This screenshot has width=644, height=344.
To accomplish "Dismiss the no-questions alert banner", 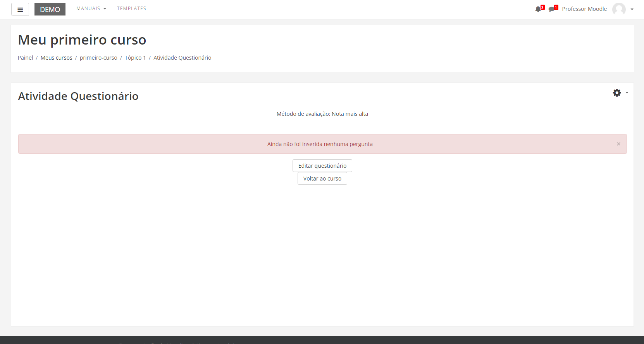I will [x=618, y=144].
